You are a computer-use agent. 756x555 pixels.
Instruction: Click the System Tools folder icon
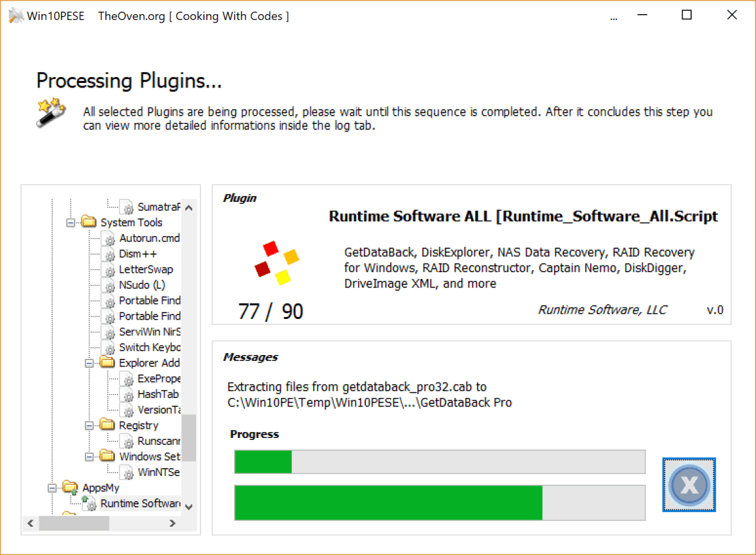89,223
